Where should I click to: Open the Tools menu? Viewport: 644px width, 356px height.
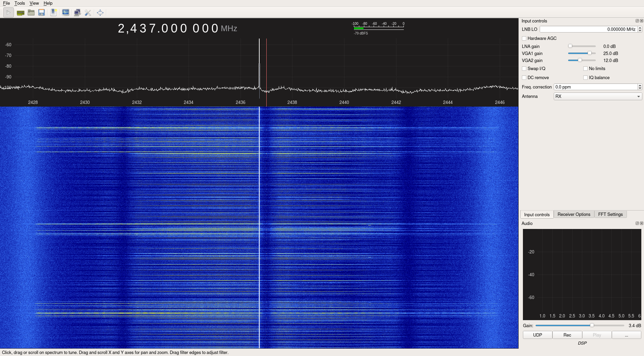tap(19, 3)
